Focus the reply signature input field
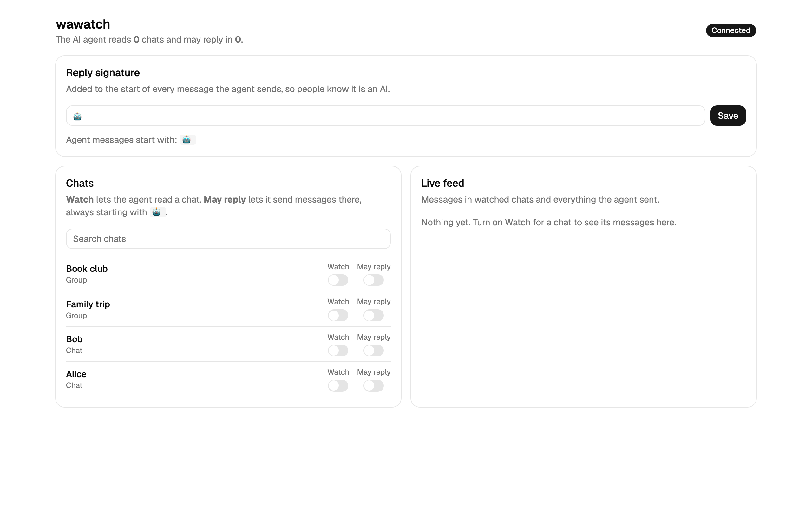Image resolution: width=812 pixels, height=508 pixels. click(385, 116)
